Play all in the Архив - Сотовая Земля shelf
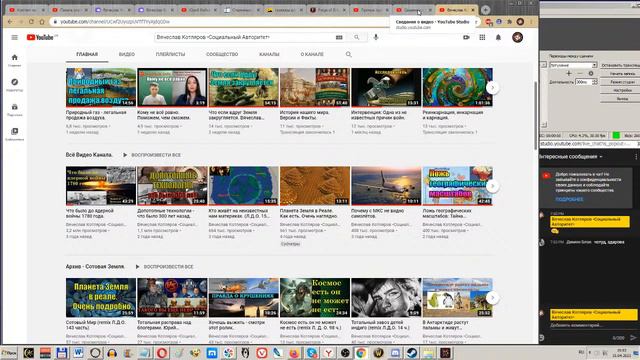The width and height of the screenshot is (640, 360). [x=164, y=267]
